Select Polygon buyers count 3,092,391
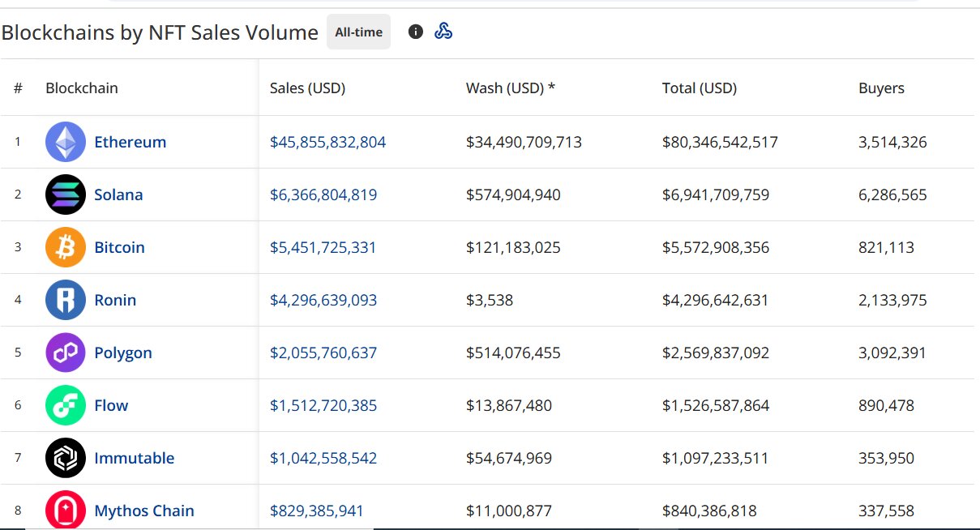Viewport: 980px width, 530px height. [892, 353]
